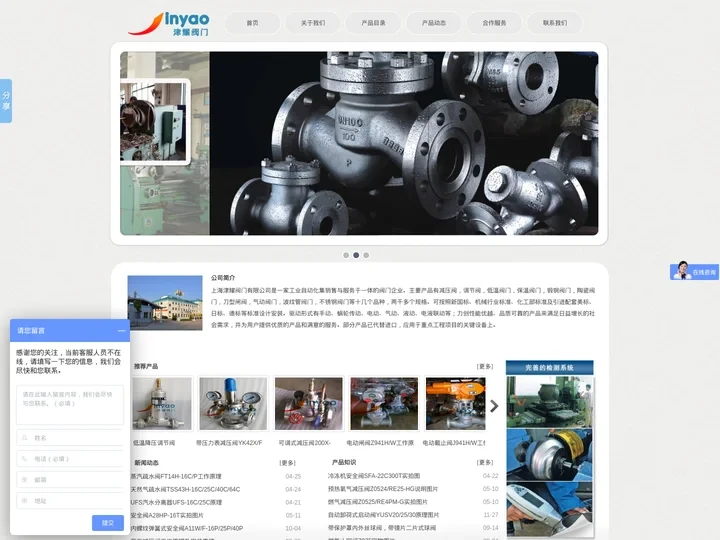Screen dimensions: 720x540
Task: Click the 带压力表减压阀YK42X/F product label
Action: [x=229, y=443]
